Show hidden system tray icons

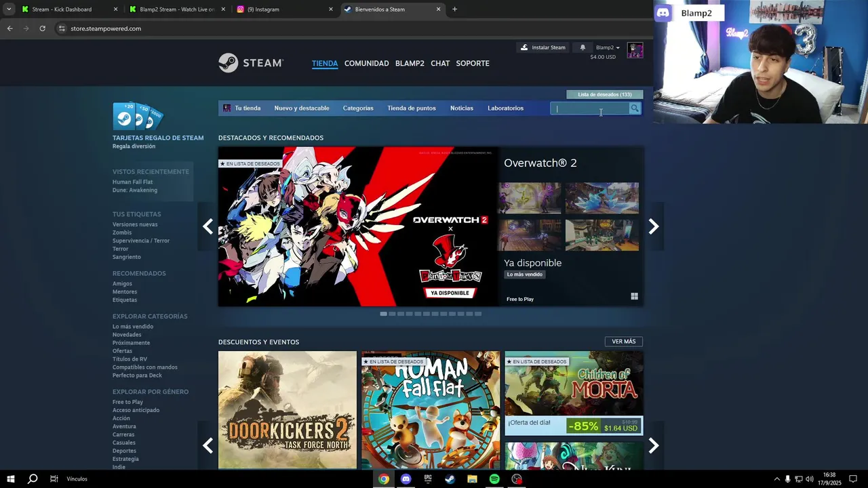pyautogui.click(x=776, y=479)
